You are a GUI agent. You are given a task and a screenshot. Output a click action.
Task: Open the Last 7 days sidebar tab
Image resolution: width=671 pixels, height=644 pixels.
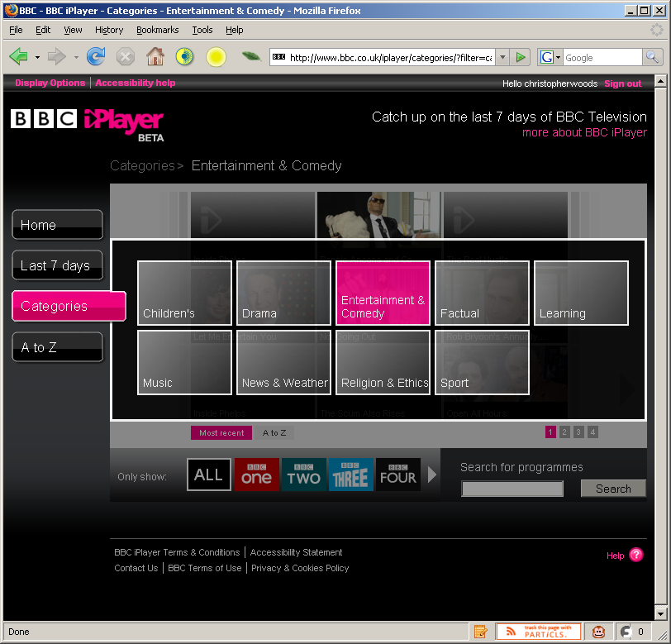coord(57,265)
